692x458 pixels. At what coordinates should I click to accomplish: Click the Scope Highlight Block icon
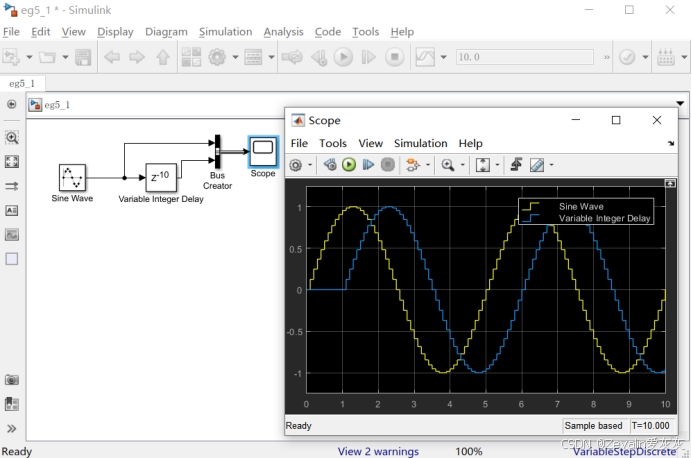click(x=413, y=165)
